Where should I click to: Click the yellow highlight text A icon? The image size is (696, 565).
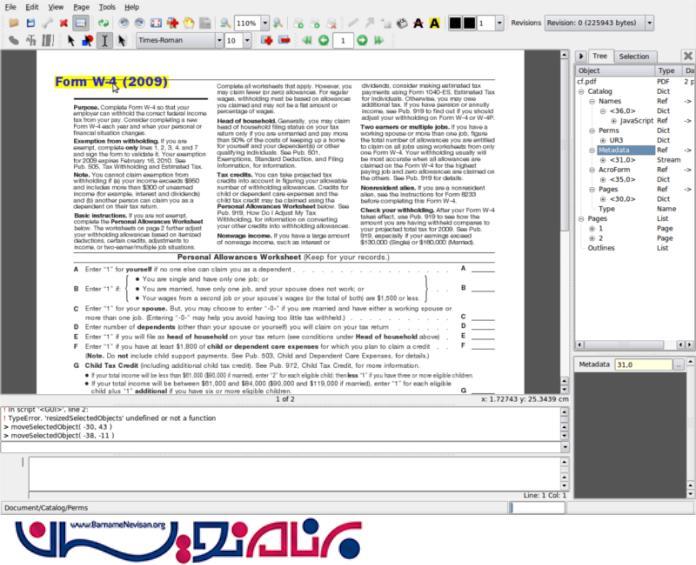(435, 22)
